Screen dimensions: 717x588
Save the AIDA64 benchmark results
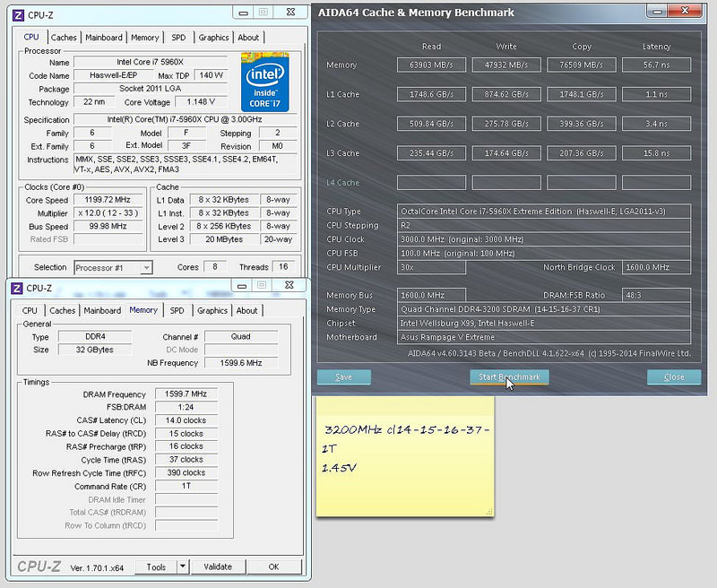point(344,377)
